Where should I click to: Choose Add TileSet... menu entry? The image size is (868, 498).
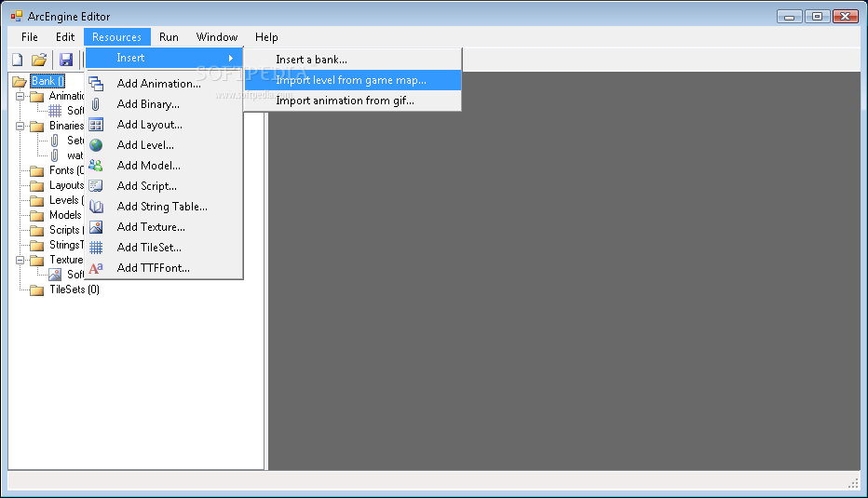coord(164,248)
